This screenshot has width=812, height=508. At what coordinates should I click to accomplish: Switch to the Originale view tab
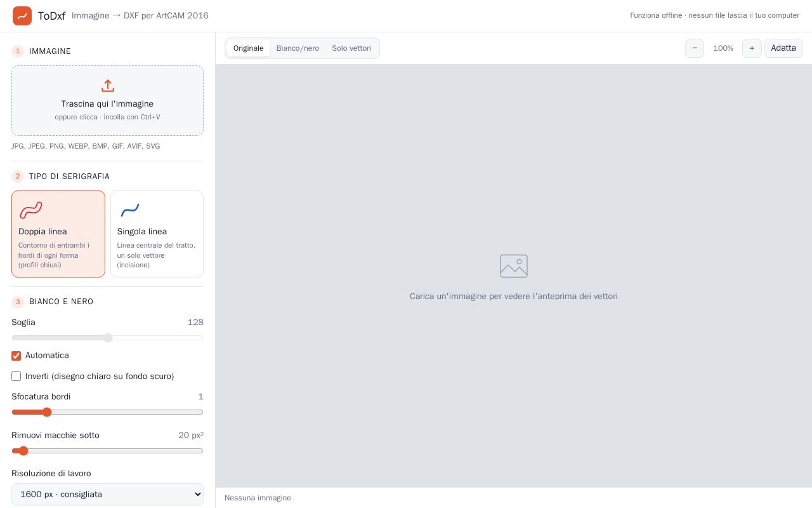click(x=248, y=48)
